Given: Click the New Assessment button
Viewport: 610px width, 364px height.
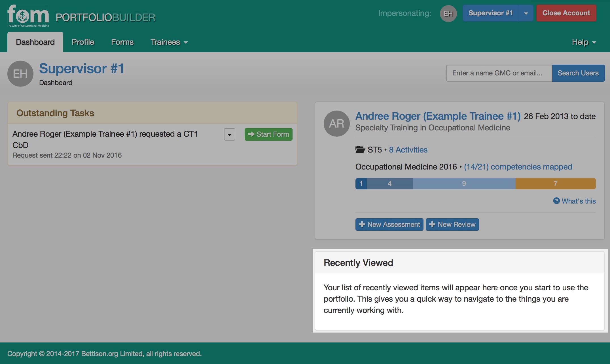Looking at the screenshot, I should [389, 225].
